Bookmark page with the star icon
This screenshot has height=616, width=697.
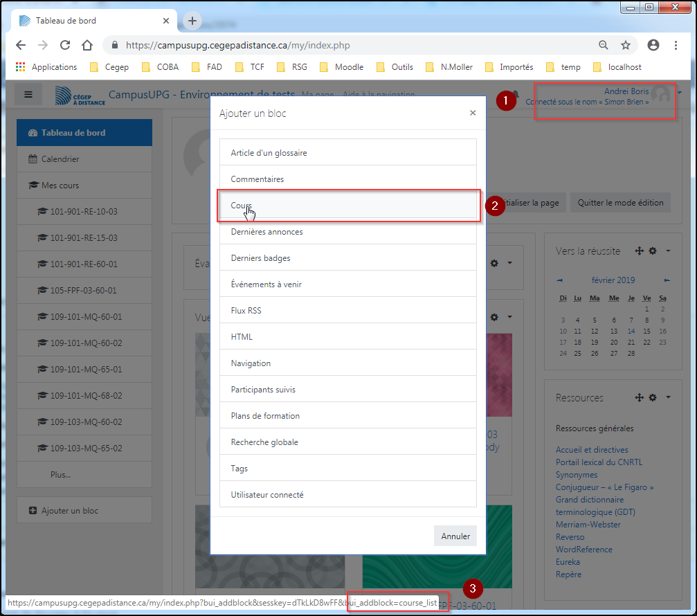pos(626,45)
